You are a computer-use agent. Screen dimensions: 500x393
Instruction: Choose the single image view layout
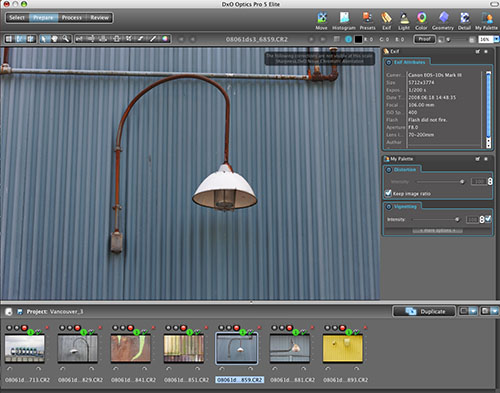click(x=9, y=39)
